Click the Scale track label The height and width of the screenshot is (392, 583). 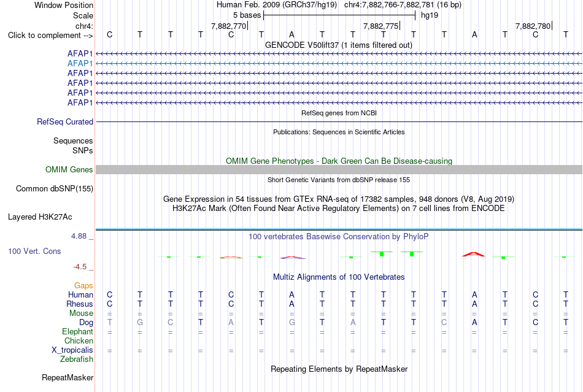point(83,15)
